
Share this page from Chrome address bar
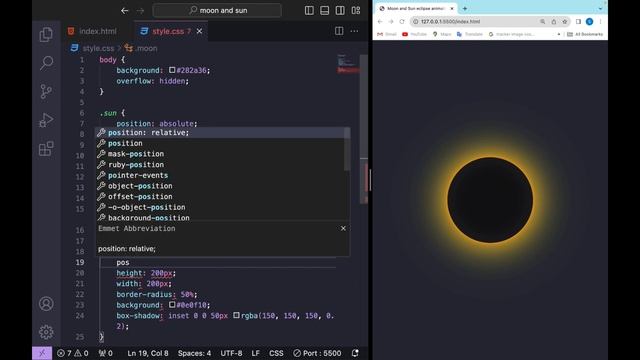[553, 22]
